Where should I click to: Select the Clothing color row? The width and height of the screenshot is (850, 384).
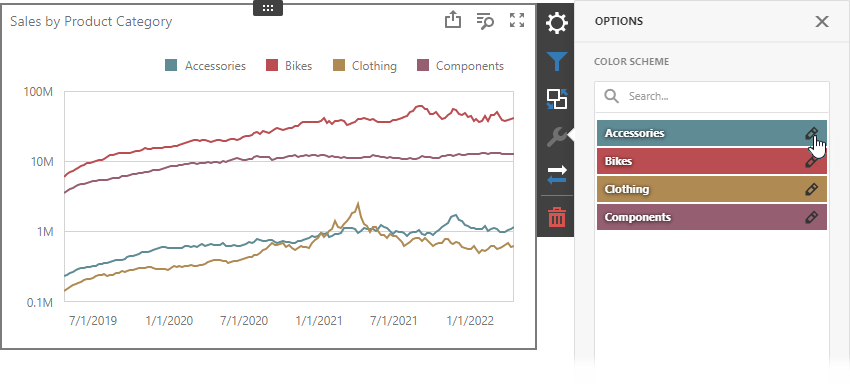(x=712, y=189)
